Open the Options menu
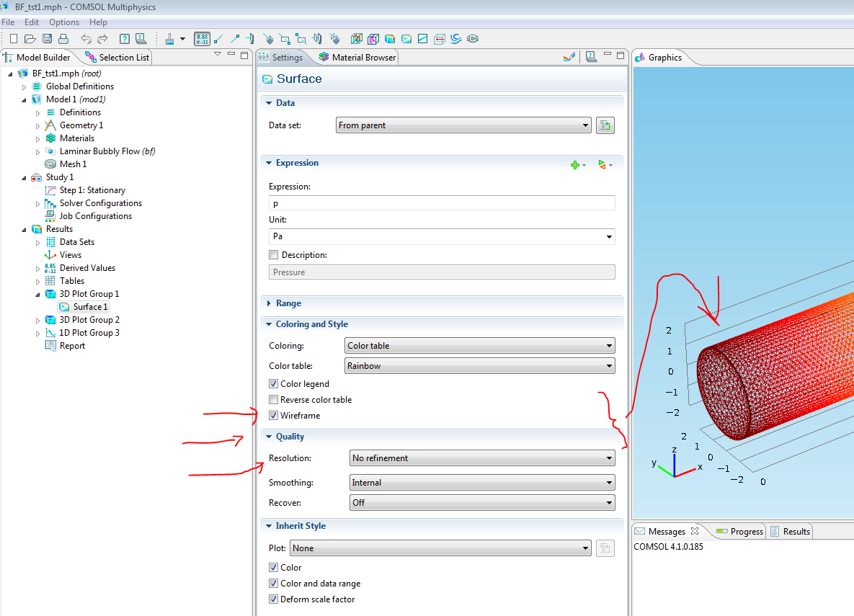The height and width of the screenshot is (616, 854). click(64, 22)
